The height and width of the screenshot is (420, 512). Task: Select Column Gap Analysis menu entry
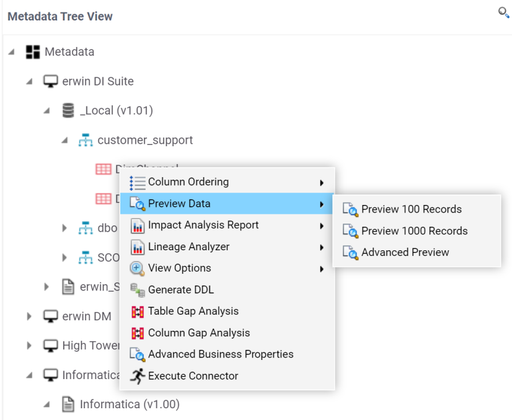point(199,333)
